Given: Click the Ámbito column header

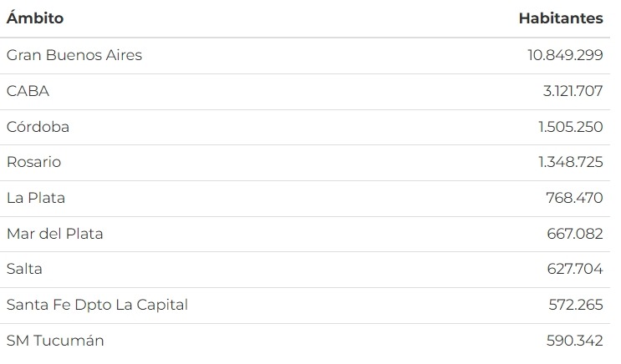Looking at the screenshot, I should click(35, 18).
